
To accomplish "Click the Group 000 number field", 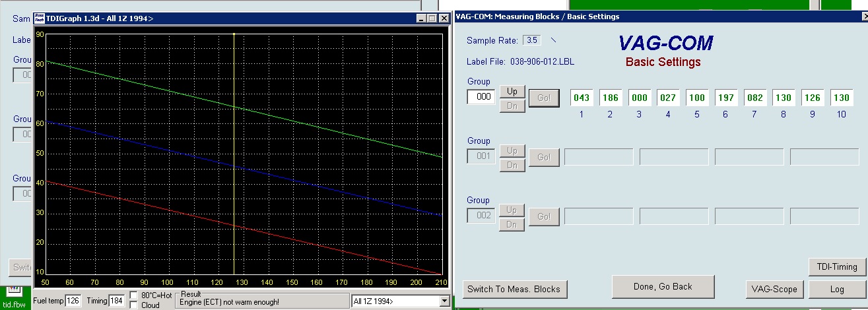I will (481, 96).
